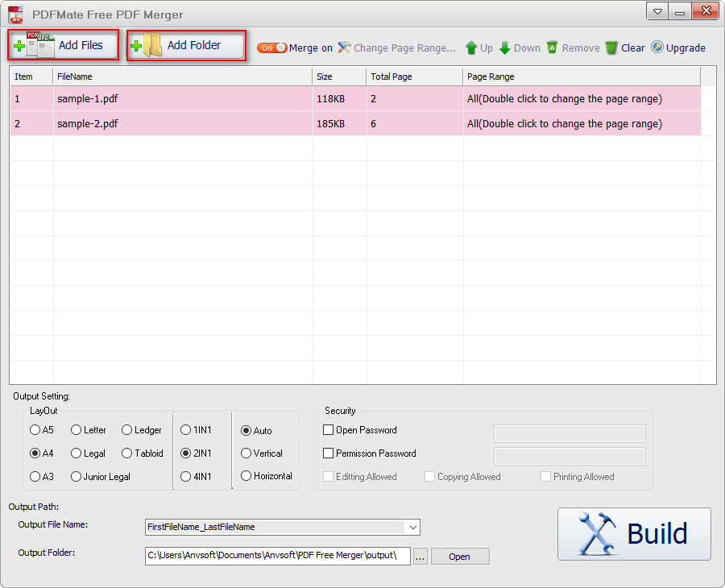Viewport: 725px width, 588px height.
Task: Open the title bar dropdown menu arrow
Action: pyautogui.click(x=657, y=11)
